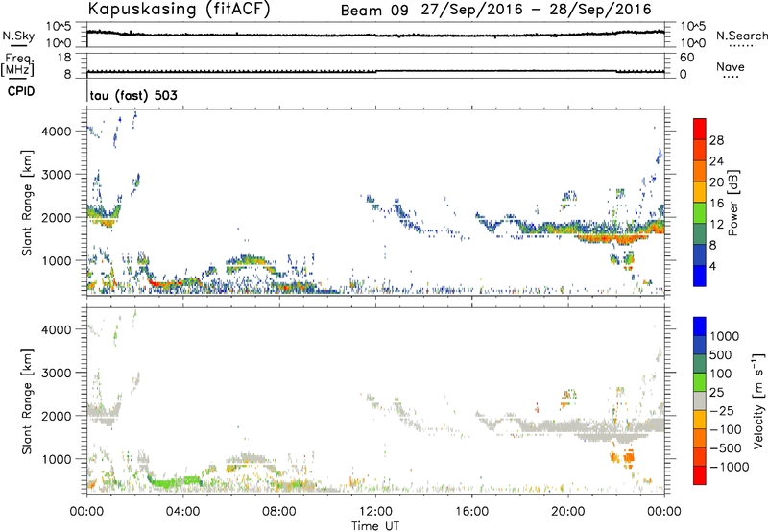Click the date range '27/Sep/2016 – 28/Sep/2016'
The image size is (768, 532).
pos(537,10)
